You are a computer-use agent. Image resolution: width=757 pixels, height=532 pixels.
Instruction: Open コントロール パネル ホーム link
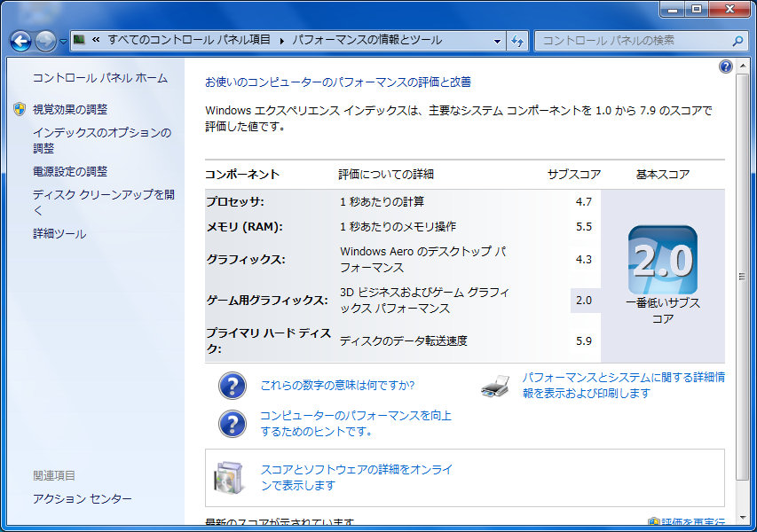pos(100,78)
